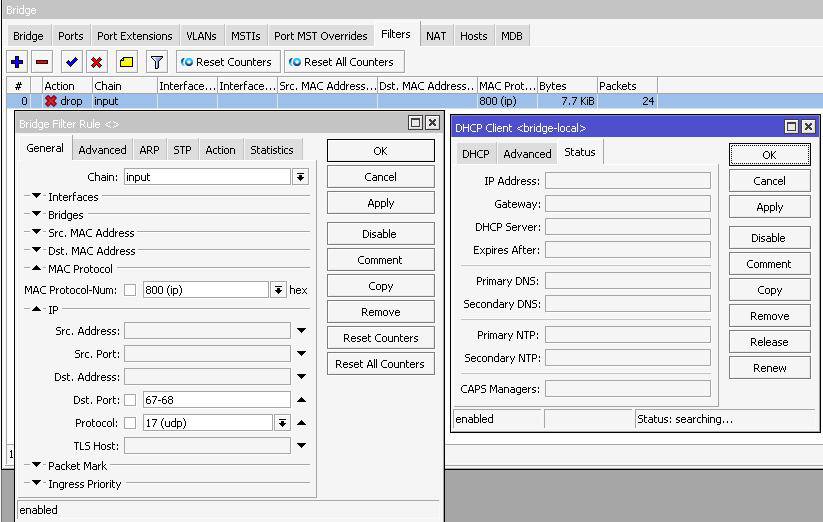Open MAC Protocol-Num dropdown list
823x522 pixels.
278,290
